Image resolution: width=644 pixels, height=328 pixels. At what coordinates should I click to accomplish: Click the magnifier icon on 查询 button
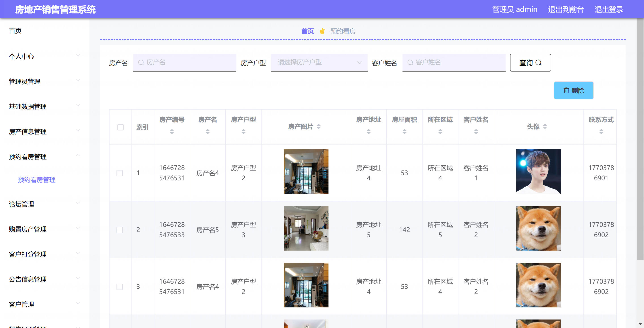(x=538, y=63)
